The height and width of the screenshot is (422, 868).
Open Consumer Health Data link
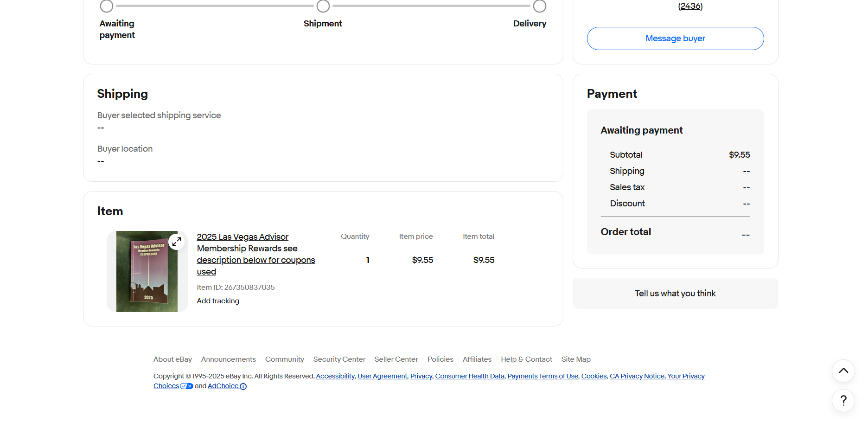pos(470,376)
